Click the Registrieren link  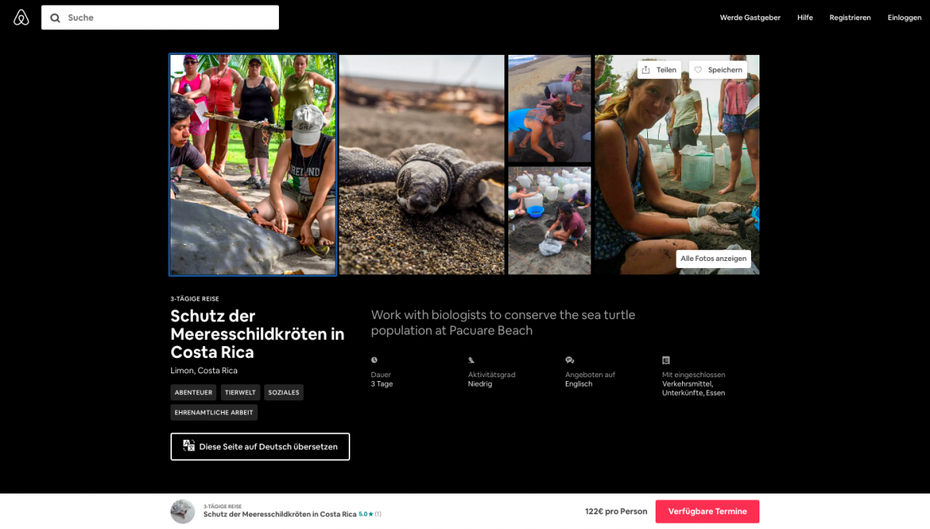click(x=850, y=18)
